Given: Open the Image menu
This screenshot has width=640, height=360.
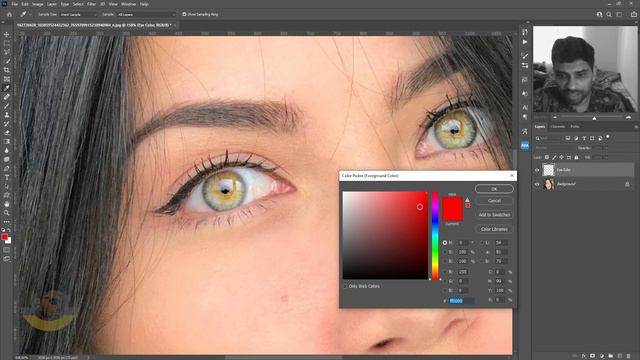Looking at the screenshot, I should tap(38, 4).
